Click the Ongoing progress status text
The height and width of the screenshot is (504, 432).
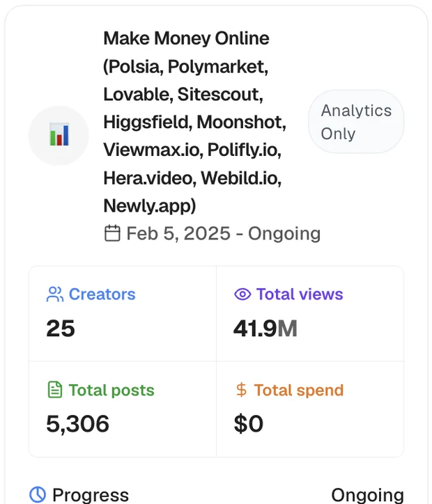pyautogui.click(x=367, y=495)
